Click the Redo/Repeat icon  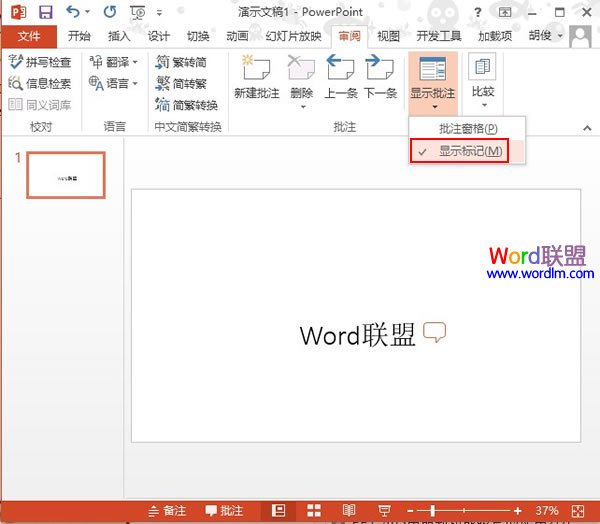(x=110, y=12)
